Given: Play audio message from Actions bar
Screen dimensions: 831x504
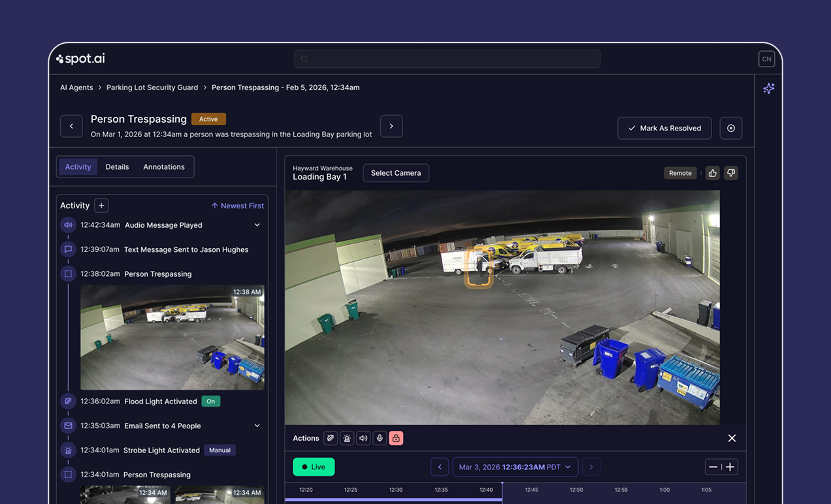Looking at the screenshot, I should tap(363, 438).
